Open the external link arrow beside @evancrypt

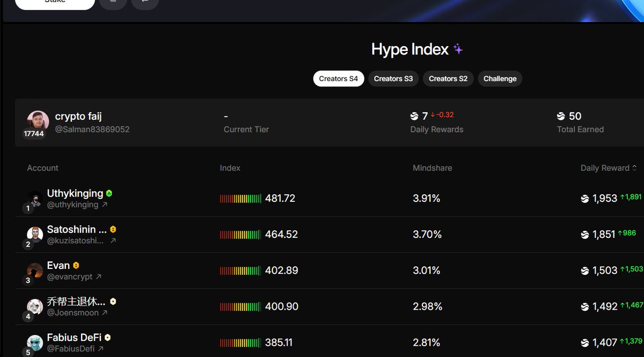click(x=99, y=277)
